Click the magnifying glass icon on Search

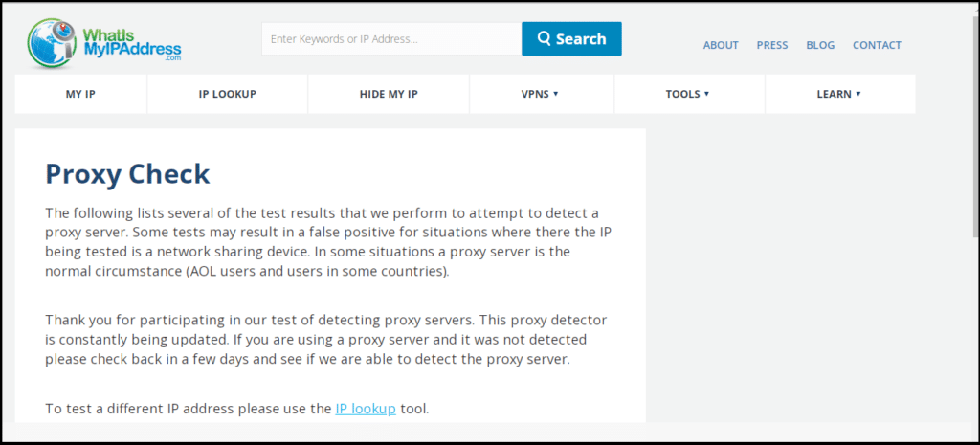tap(544, 38)
